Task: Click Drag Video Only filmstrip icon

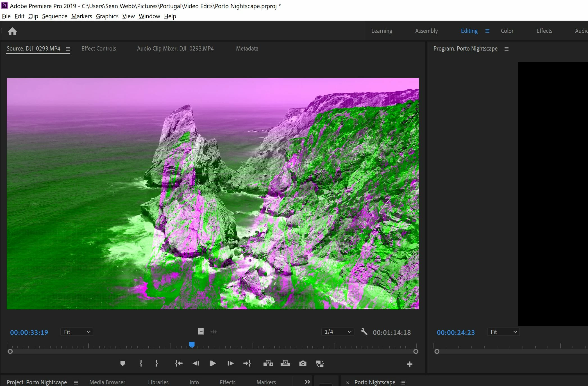Action: tap(201, 332)
